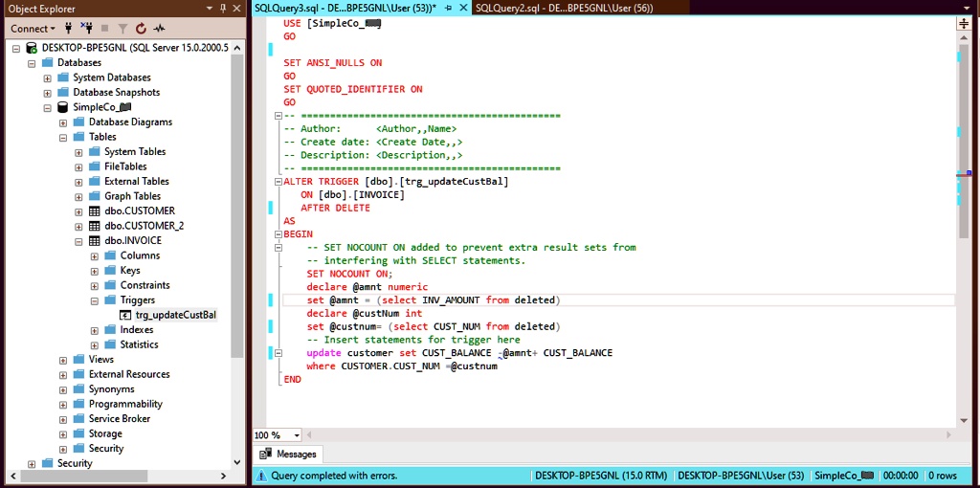The height and width of the screenshot is (488, 980).
Task: Select the External Tables folder icon
Action: pos(94,181)
